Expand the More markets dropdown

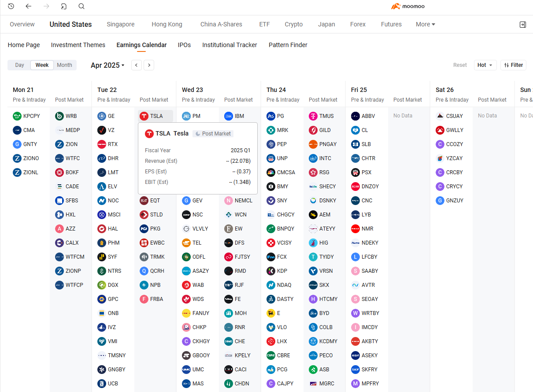pyautogui.click(x=426, y=25)
